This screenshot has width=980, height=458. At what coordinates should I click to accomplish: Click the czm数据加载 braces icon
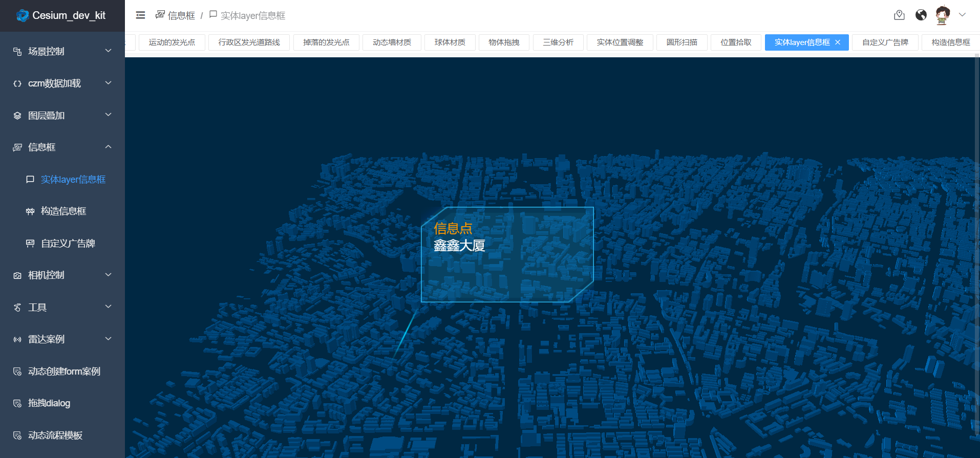pyautogui.click(x=17, y=83)
